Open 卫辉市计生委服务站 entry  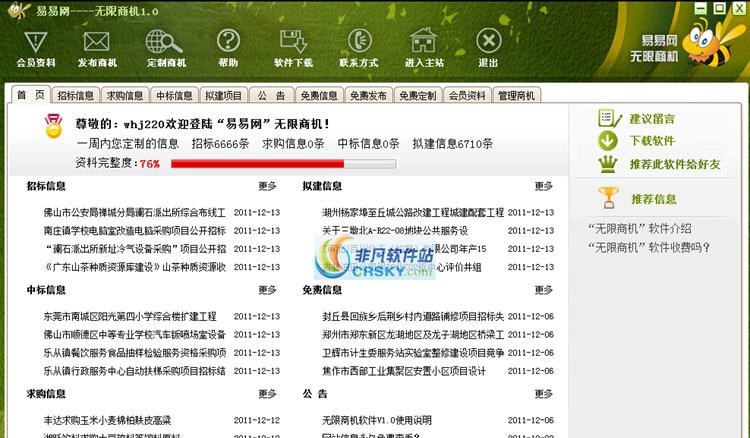(413, 352)
